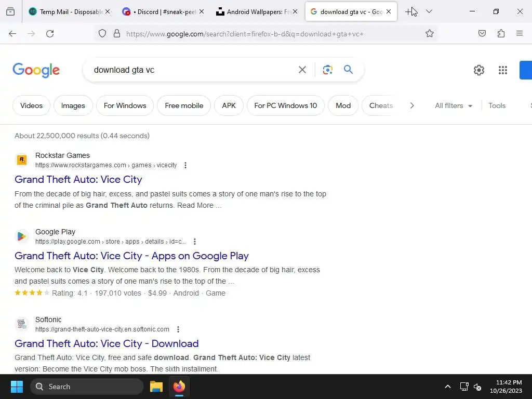Close the download gta vc tab
Viewport: 532px width, 399px height.
tap(389, 11)
